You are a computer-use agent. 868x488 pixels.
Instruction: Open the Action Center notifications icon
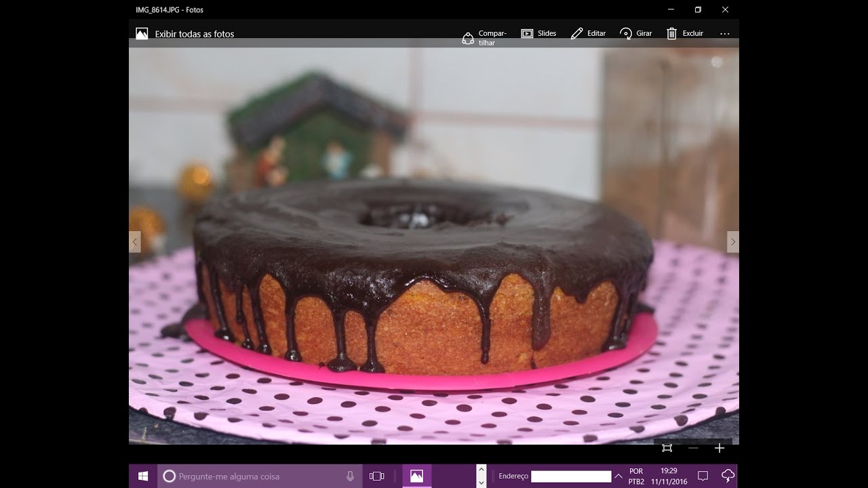coord(703,476)
